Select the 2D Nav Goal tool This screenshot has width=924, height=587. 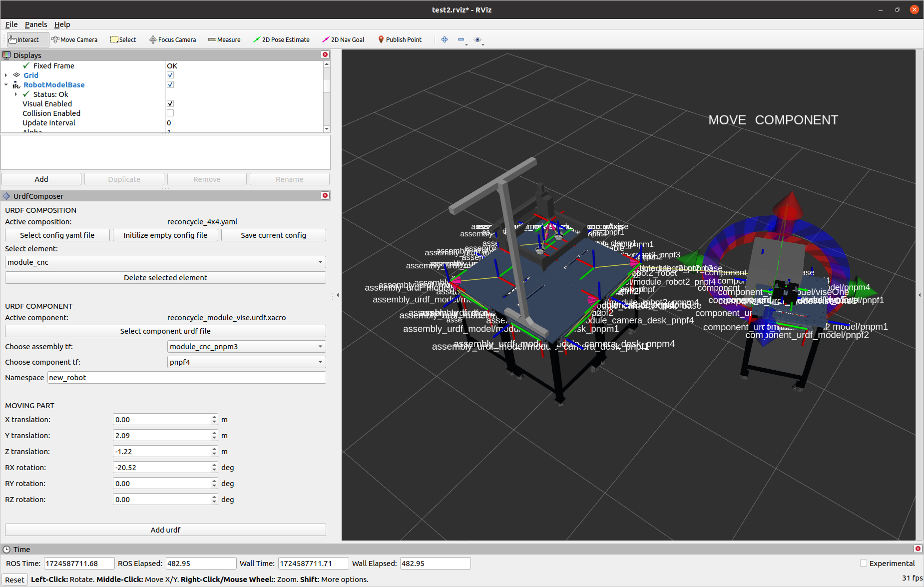(343, 39)
